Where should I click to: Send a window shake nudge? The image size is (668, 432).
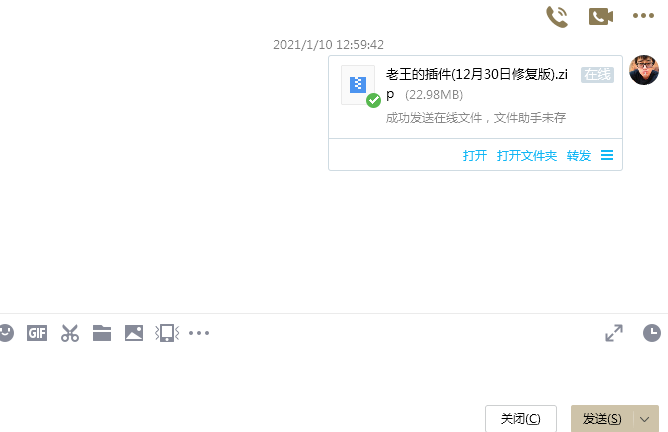(x=167, y=333)
